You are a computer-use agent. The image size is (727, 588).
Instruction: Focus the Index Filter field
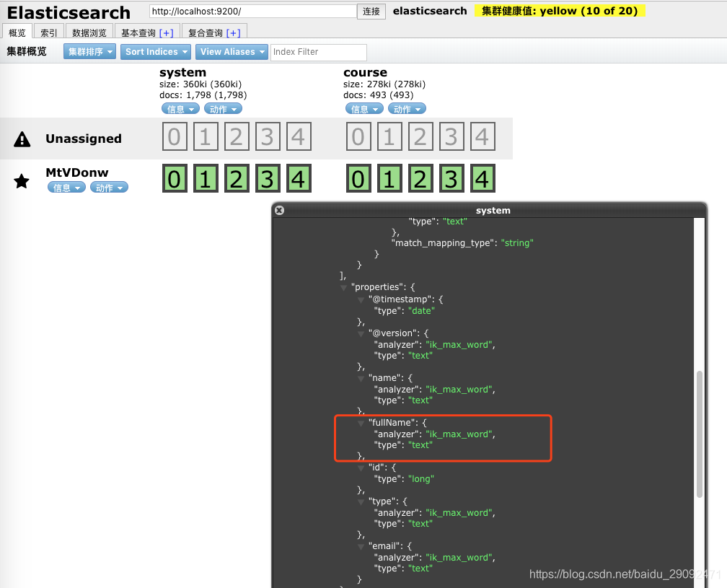(x=319, y=52)
